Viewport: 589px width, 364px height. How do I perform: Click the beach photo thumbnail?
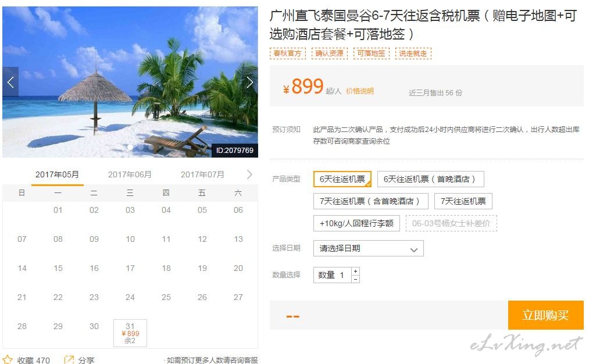click(x=130, y=82)
